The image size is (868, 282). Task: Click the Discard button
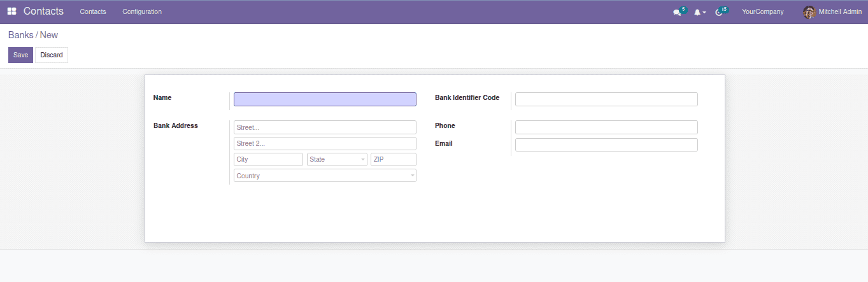pyautogui.click(x=52, y=55)
